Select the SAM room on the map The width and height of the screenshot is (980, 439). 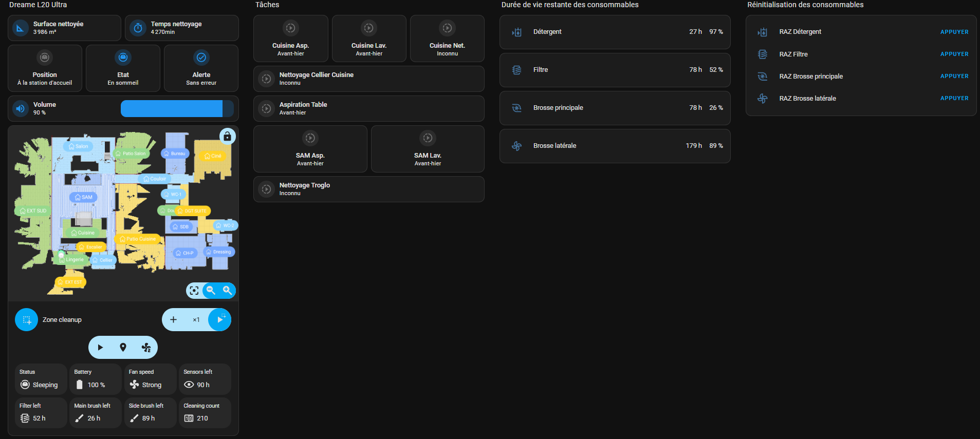pyautogui.click(x=83, y=197)
